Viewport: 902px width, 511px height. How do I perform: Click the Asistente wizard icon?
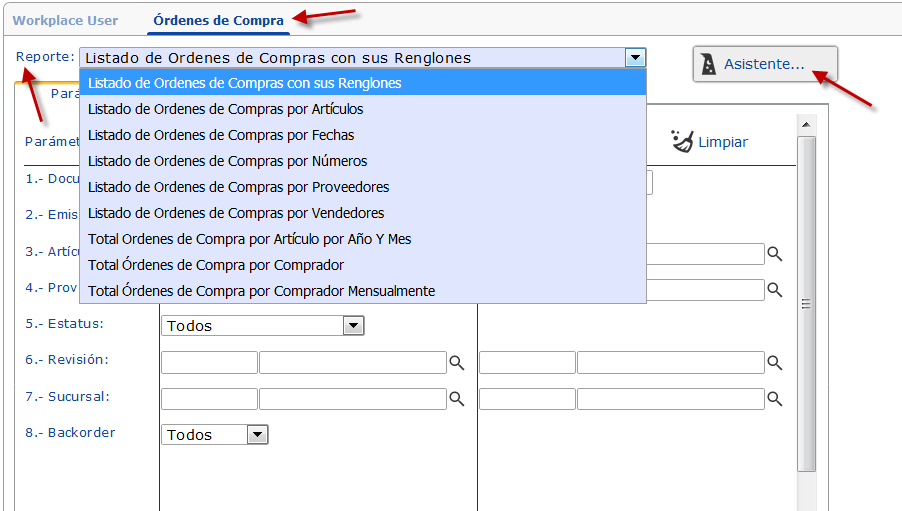[x=709, y=65]
